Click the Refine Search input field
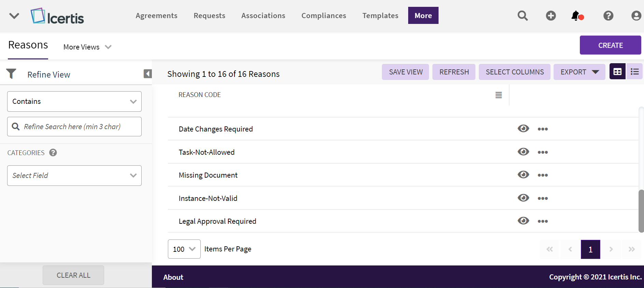The image size is (644, 288). pos(78,127)
